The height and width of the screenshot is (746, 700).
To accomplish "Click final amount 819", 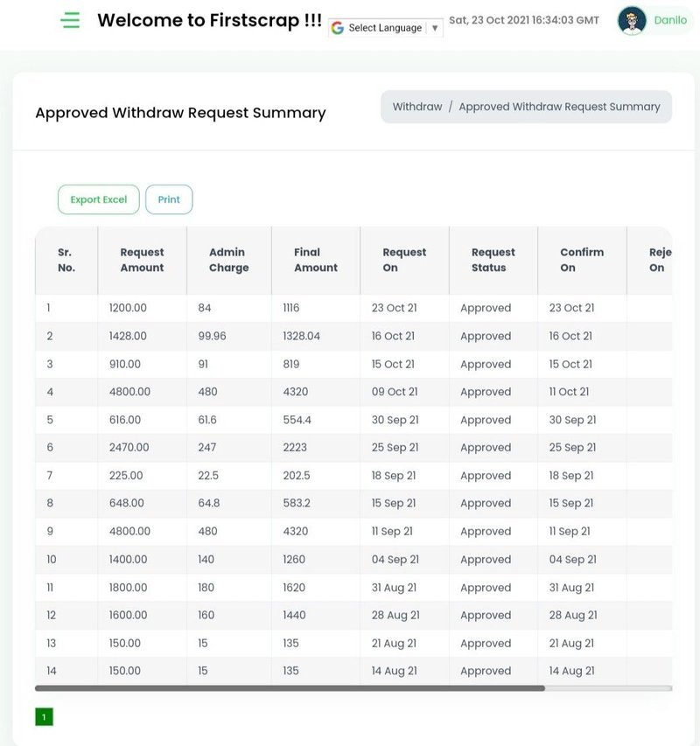I will tap(290, 364).
